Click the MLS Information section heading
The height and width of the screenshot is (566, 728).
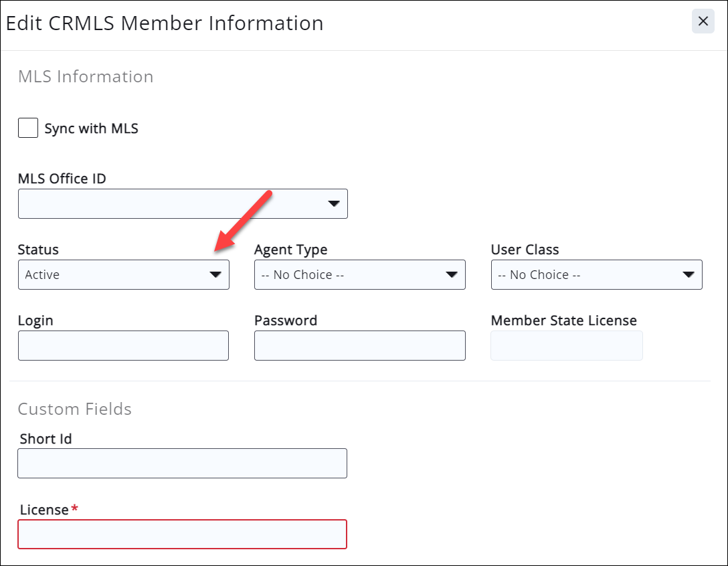tap(86, 76)
